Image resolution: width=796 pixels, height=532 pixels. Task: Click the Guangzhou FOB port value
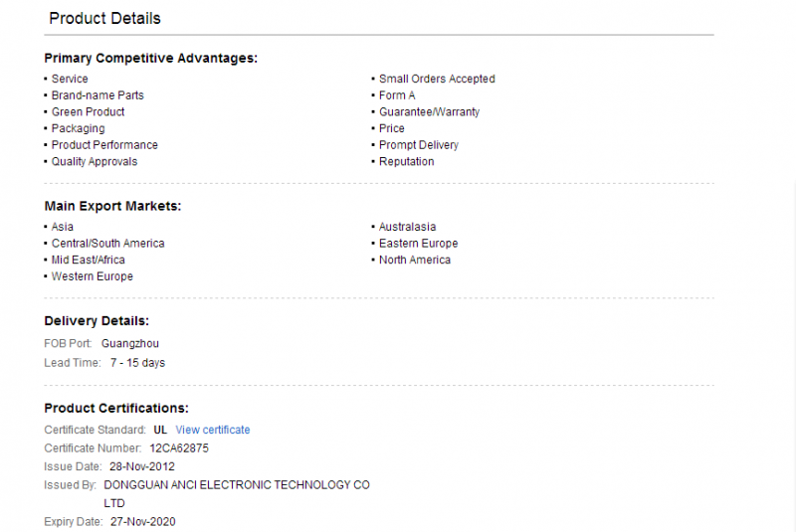pos(130,343)
